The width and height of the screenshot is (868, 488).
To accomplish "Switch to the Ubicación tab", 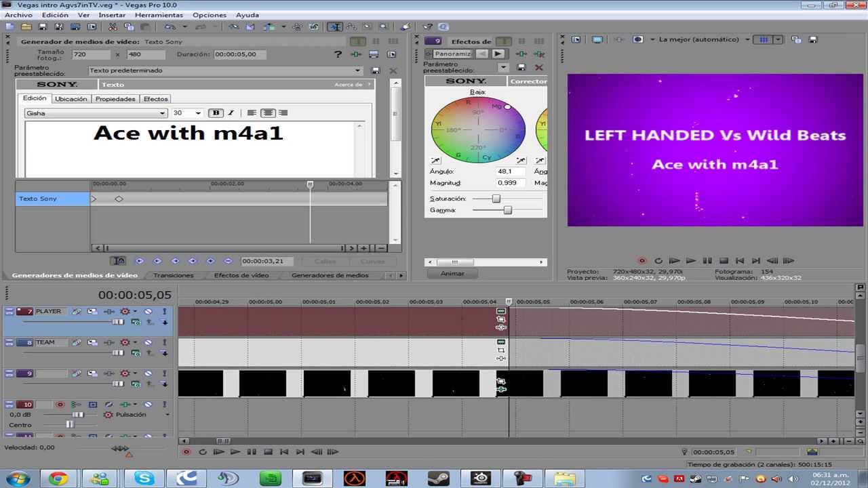I will (x=71, y=99).
